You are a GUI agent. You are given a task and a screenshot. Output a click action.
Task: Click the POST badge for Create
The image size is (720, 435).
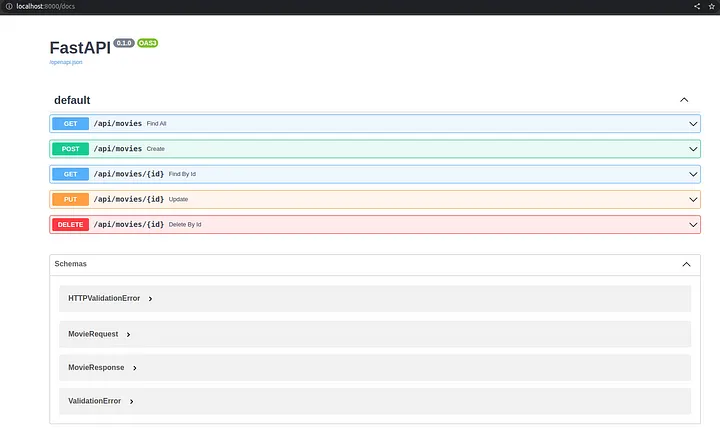(70, 149)
